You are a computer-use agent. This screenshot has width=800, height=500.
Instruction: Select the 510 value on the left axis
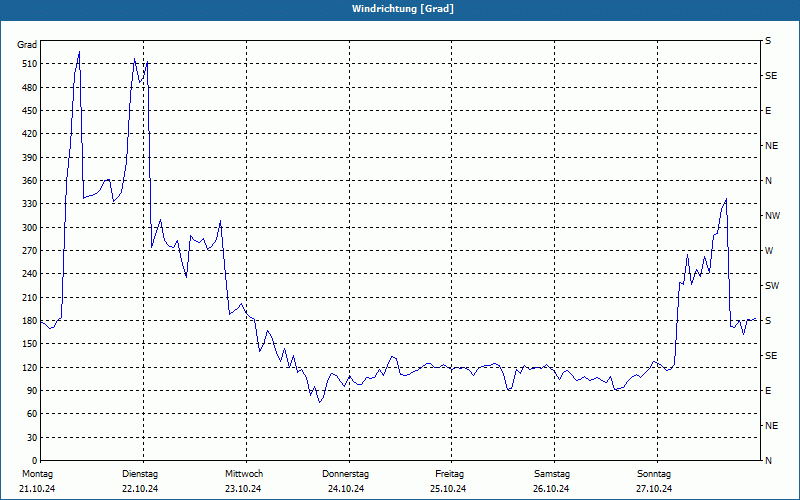coord(29,64)
